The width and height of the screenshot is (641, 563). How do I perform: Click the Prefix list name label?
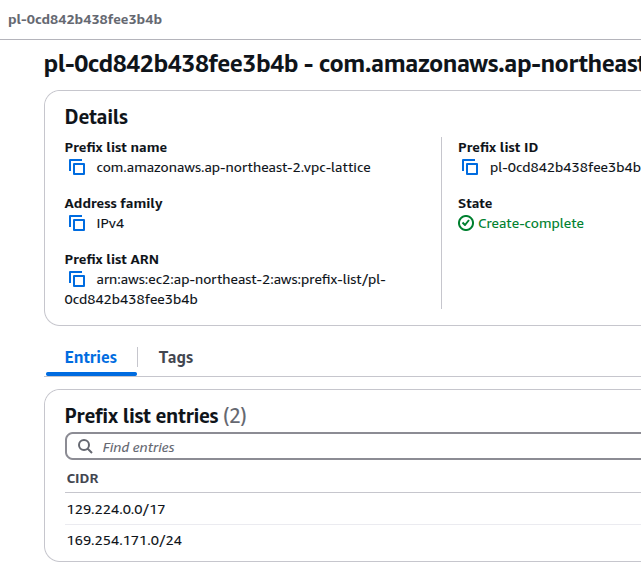(116, 147)
